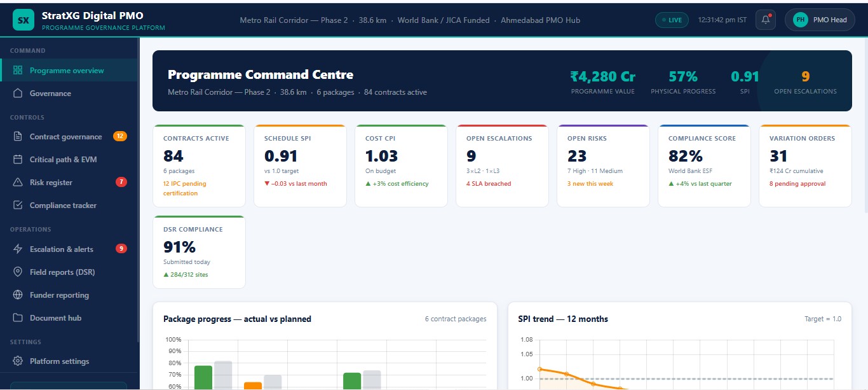868x390 pixels.
Task: Open Compliance tracker via its checkmark icon
Action: click(18, 205)
